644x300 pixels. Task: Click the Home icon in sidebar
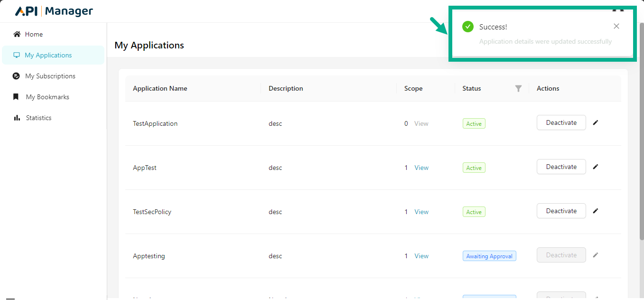(x=17, y=34)
